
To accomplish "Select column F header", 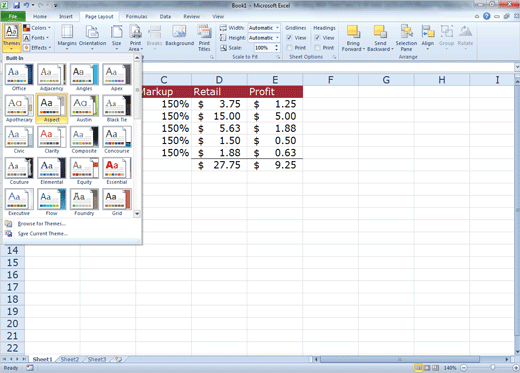I will (x=330, y=80).
